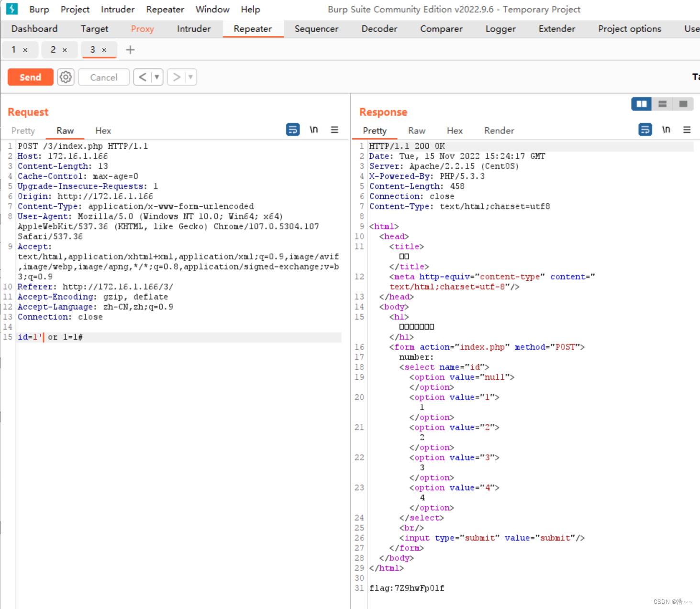The height and width of the screenshot is (609, 700).
Task: Select top-bottom horizontal layout icon
Action: [x=662, y=104]
